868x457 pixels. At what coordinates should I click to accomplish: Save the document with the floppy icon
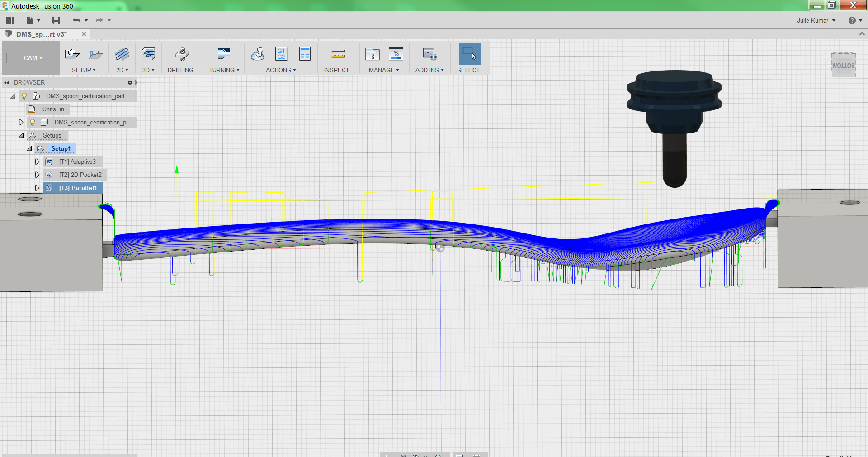[x=56, y=20]
